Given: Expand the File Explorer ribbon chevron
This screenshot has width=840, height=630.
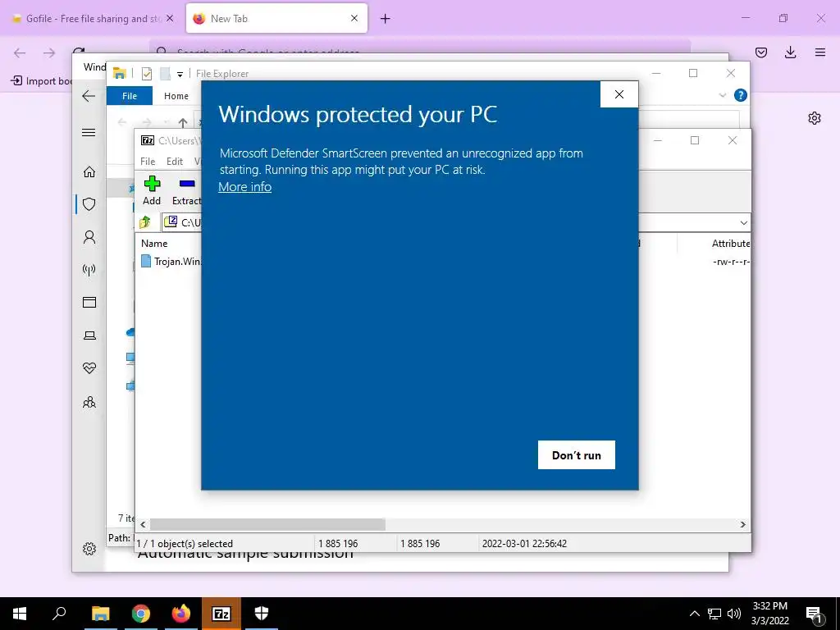Looking at the screenshot, I should (x=722, y=95).
